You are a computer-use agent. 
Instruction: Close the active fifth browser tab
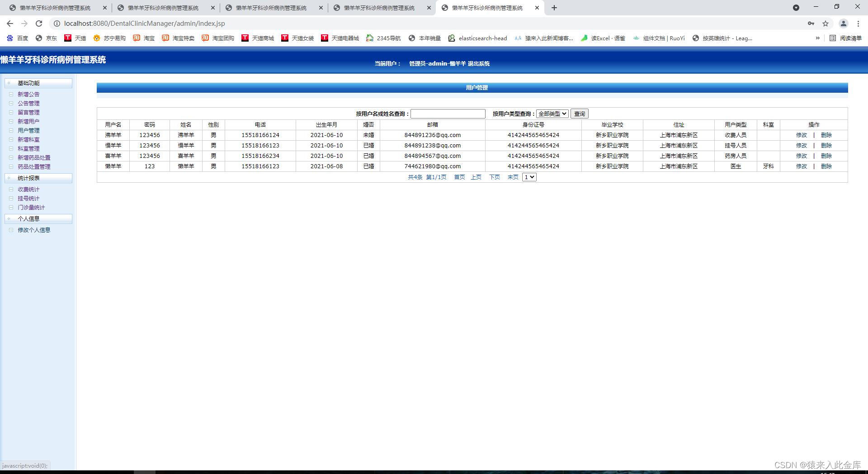(537, 8)
